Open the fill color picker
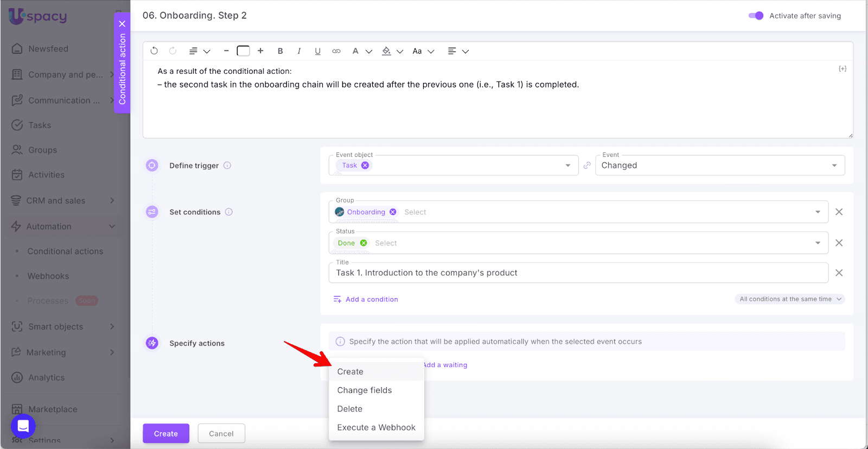This screenshot has height=449, width=868. coord(392,51)
